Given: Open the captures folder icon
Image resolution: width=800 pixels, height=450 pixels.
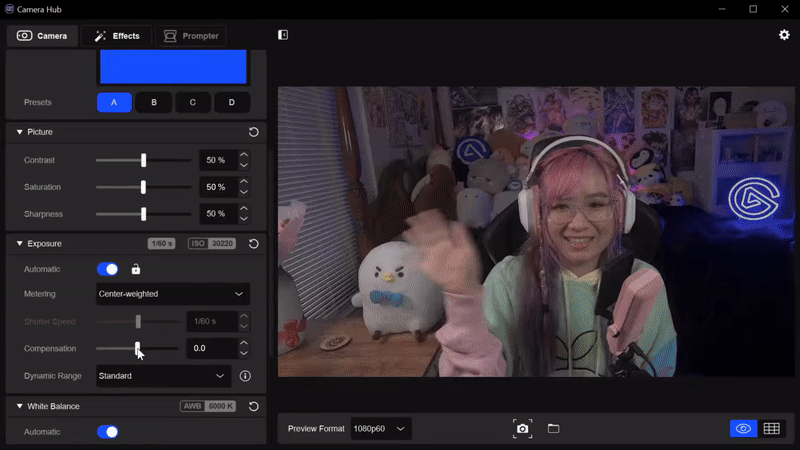Looking at the screenshot, I should pos(554,428).
